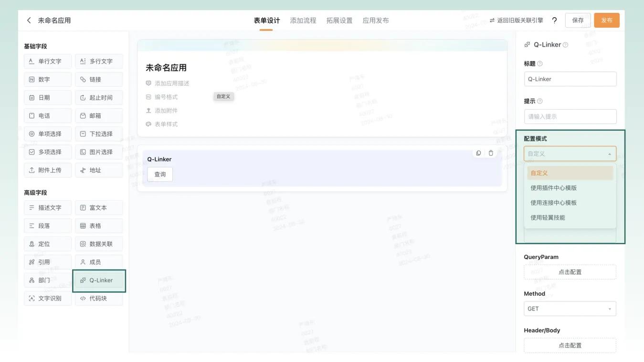The width and height of the screenshot is (644, 362).
Task: Add the 地址 field
Action: (99, 170)
